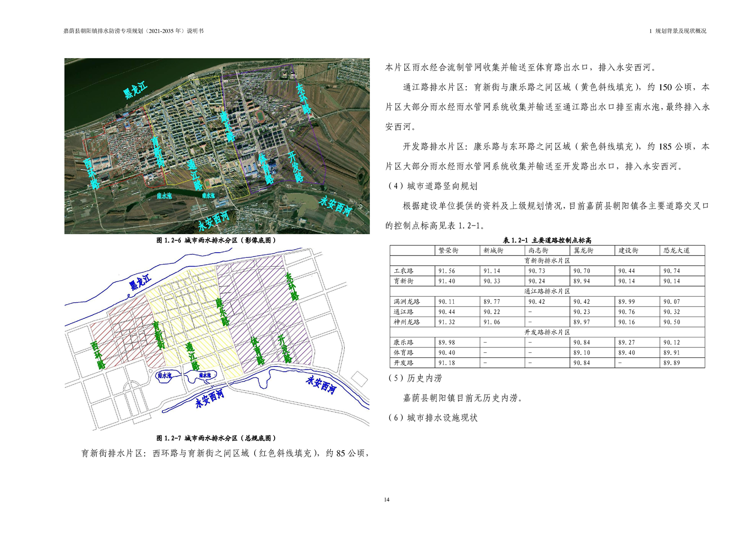Click the cell value 91.14

(492, 271)
